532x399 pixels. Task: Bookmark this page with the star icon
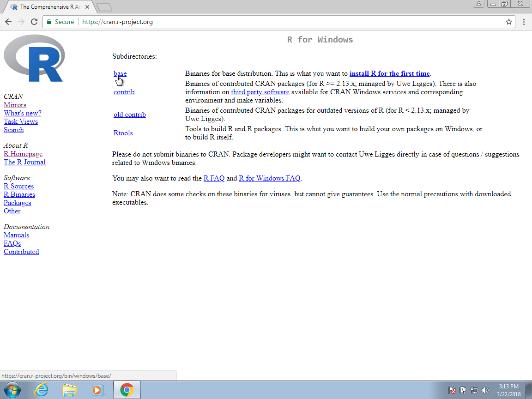(508, 21)
